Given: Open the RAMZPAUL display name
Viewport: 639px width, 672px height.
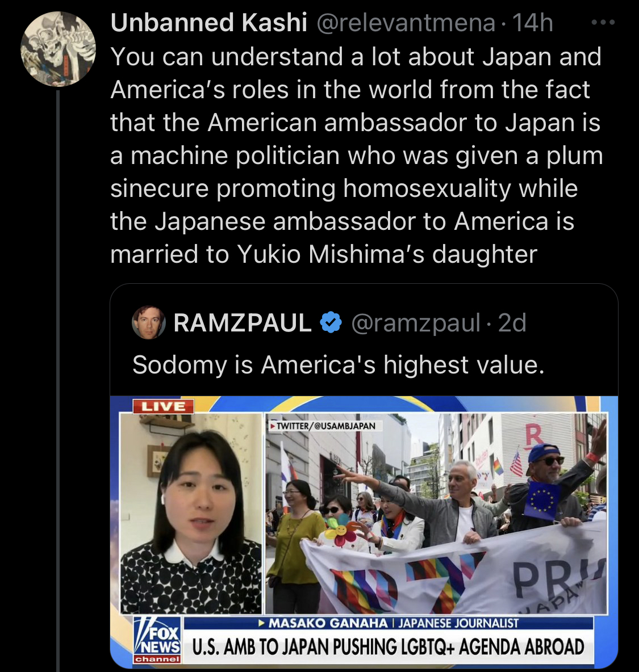Looking at the screenshot, I should [243, 323].
